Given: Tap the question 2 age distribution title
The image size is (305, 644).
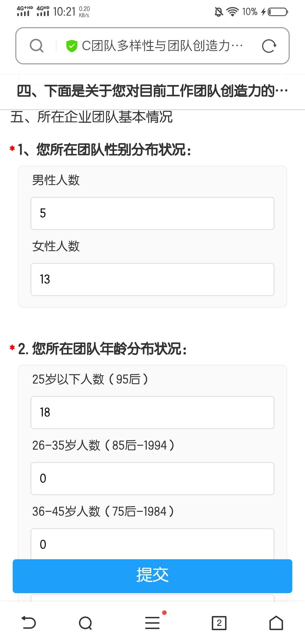Looking at the screenshot, I should pos(102,349).
